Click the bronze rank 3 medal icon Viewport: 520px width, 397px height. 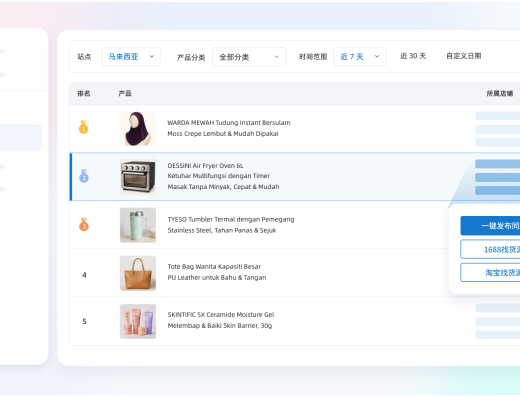tap(84, 224)
